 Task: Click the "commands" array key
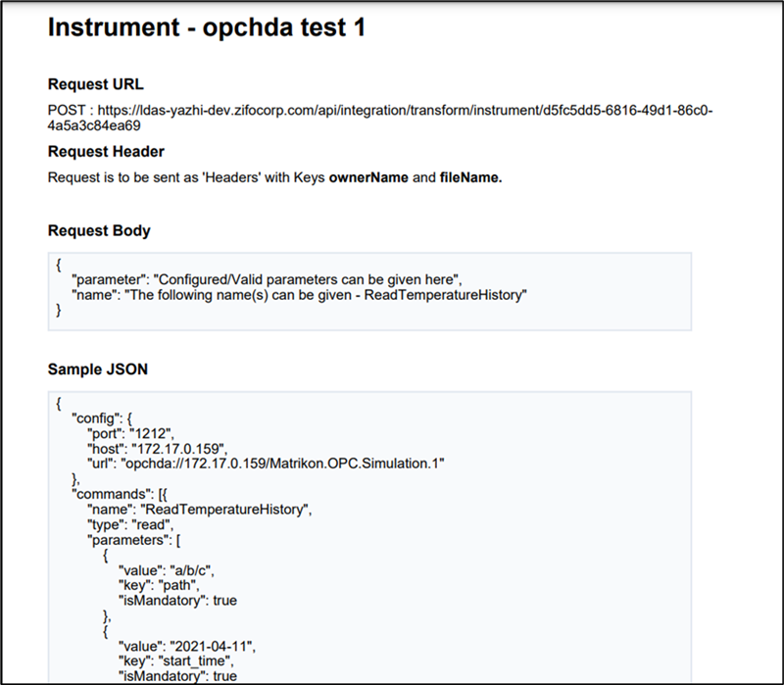111,495
